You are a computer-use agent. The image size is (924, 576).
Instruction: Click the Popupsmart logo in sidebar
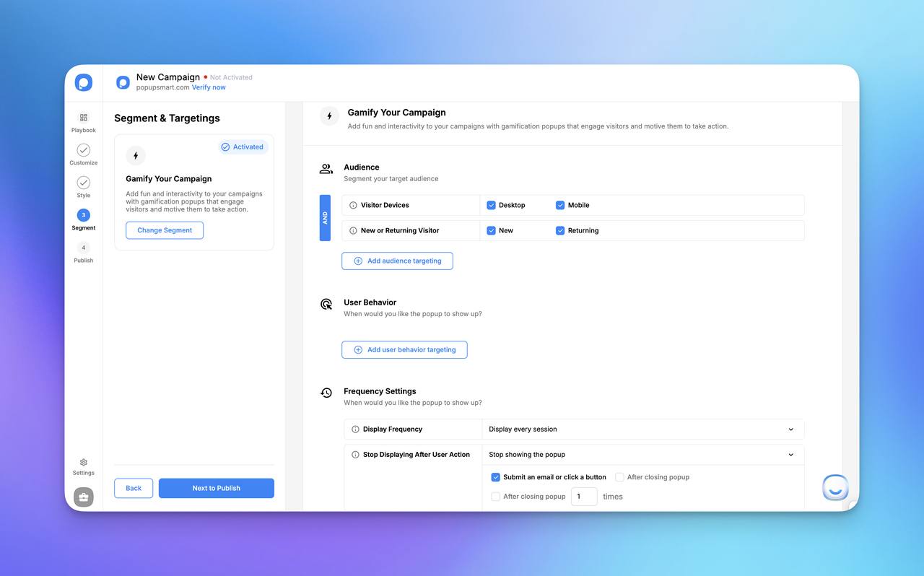tap(84, 82)
